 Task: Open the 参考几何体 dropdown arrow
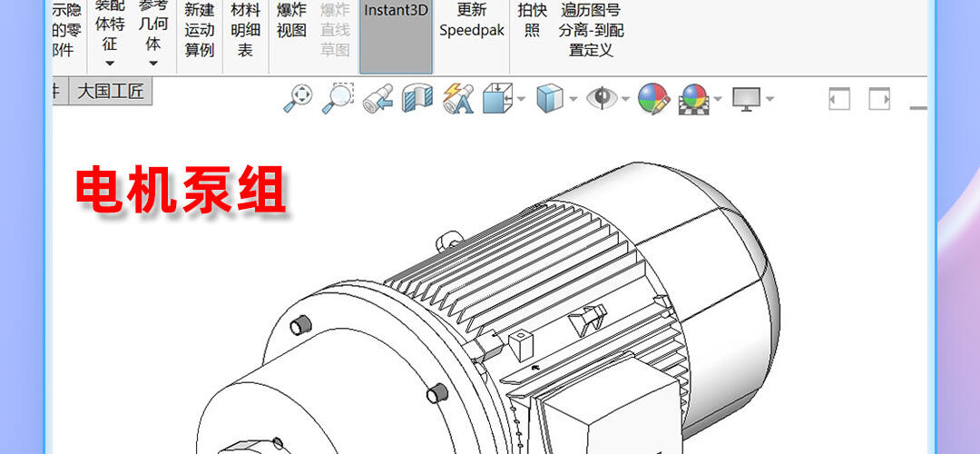153,64
